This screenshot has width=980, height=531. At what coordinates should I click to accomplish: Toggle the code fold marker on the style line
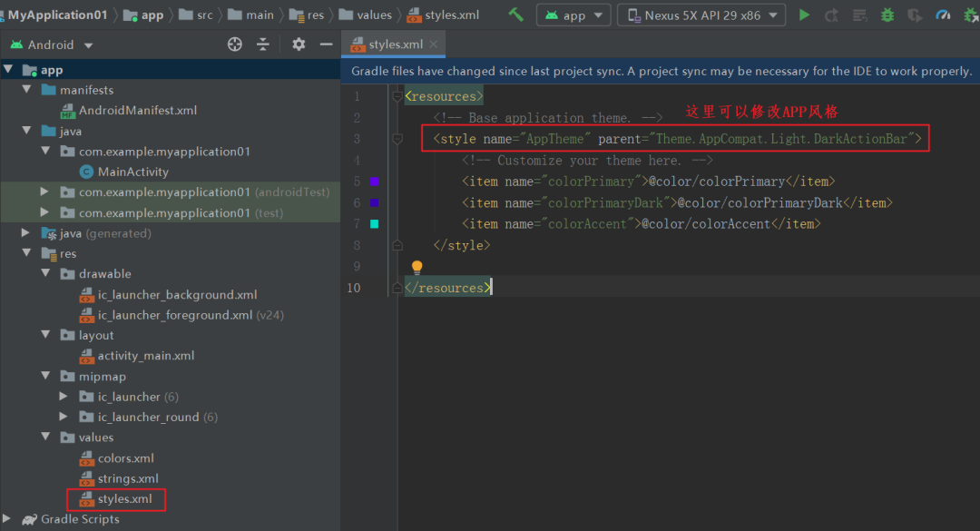pos(397,139)
